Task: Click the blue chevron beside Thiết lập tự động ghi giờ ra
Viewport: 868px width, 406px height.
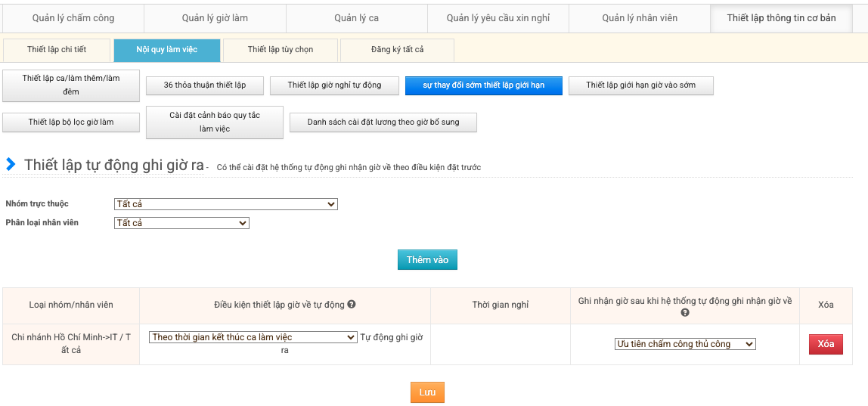Action: tap(11, 164)
